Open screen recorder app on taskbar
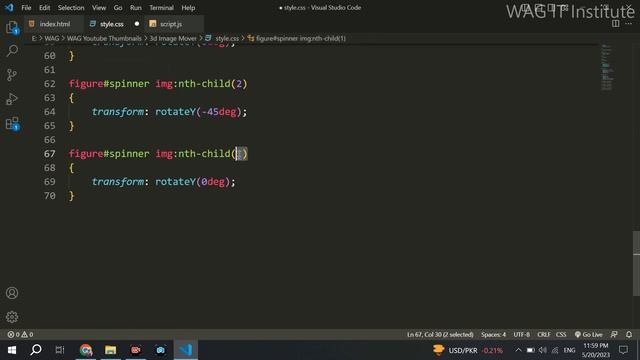 [136, 350]
